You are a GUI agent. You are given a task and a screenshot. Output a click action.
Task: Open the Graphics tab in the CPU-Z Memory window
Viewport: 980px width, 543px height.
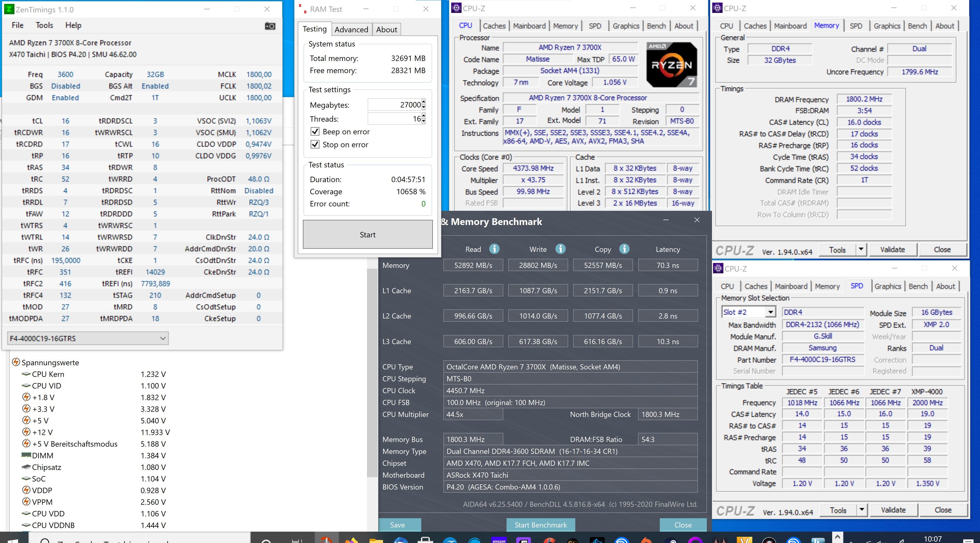click(886, 26)
